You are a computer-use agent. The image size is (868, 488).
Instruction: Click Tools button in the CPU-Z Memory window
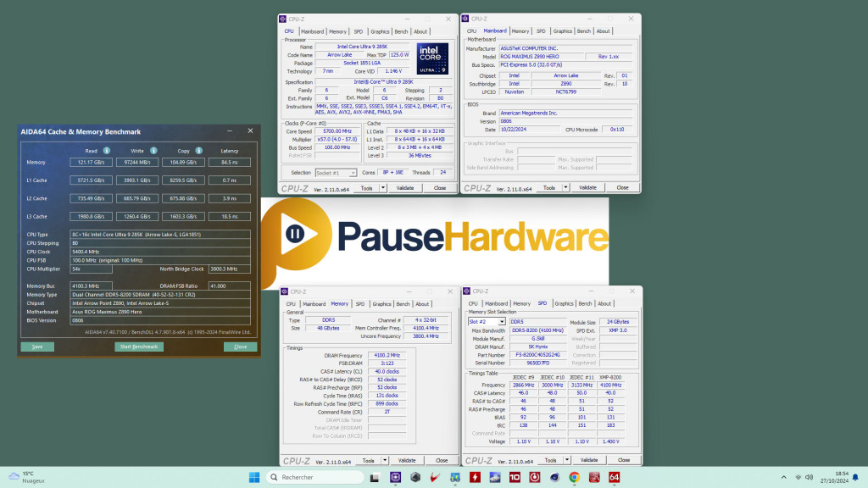click(368, 460)
